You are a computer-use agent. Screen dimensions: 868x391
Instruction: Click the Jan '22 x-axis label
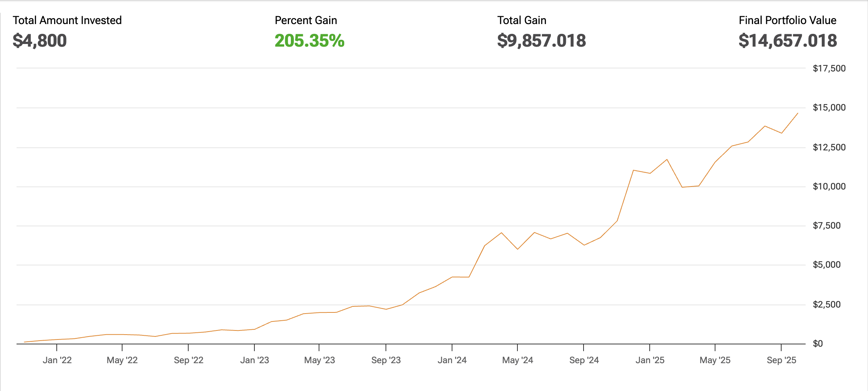tap(57, 360)
